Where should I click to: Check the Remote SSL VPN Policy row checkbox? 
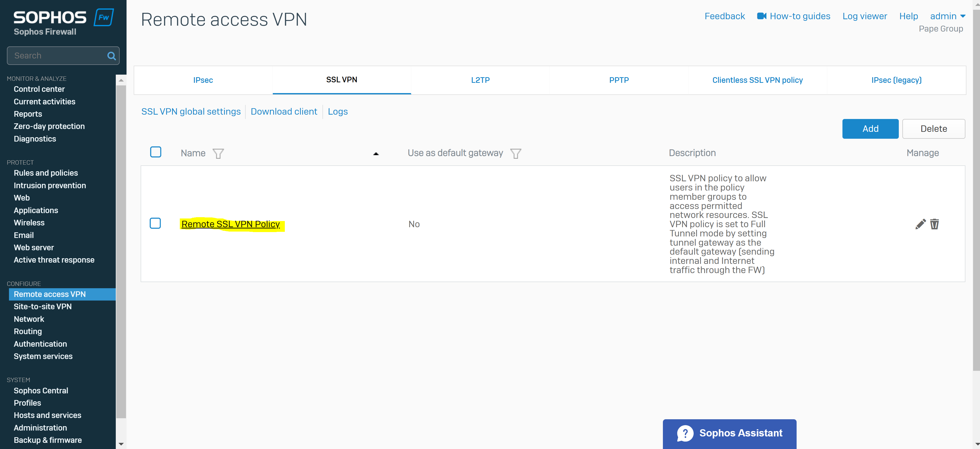[155, 223]
